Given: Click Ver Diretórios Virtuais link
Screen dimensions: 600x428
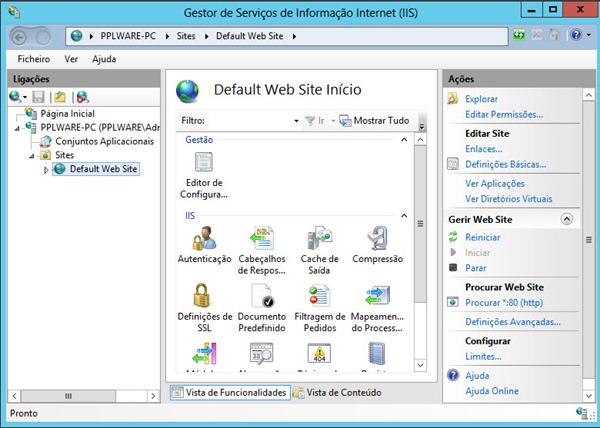Looking at the screenshot, I should [x=509, y=199].
